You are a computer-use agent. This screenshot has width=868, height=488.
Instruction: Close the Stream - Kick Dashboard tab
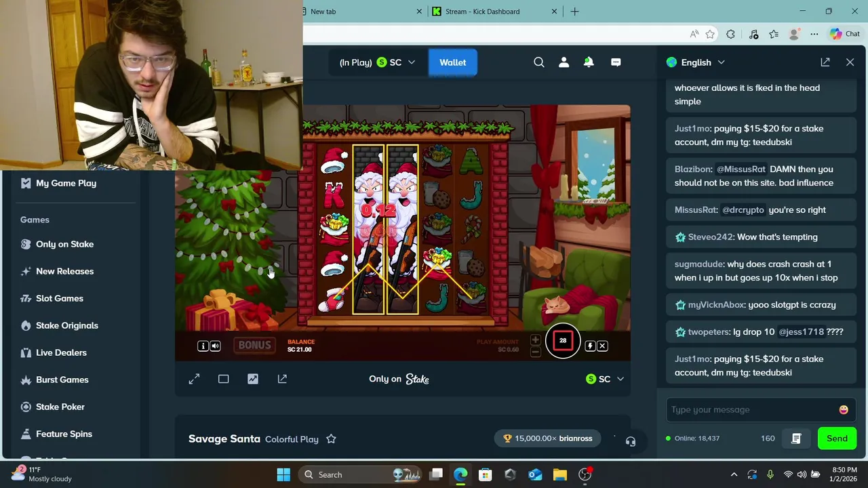554,12
